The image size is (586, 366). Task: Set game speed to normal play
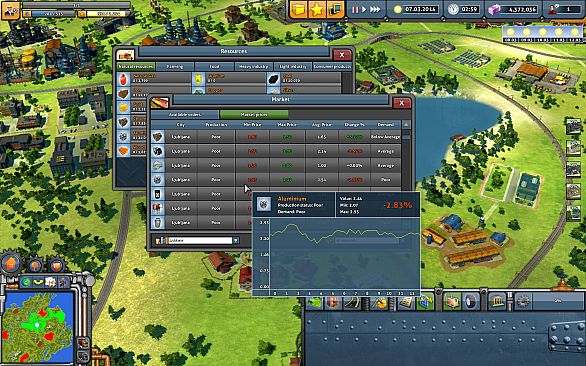[364, 10]
